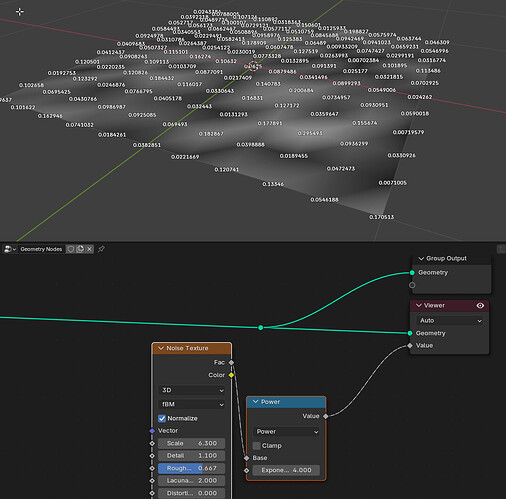Click the Lacunarity input socket

[152, 481]
